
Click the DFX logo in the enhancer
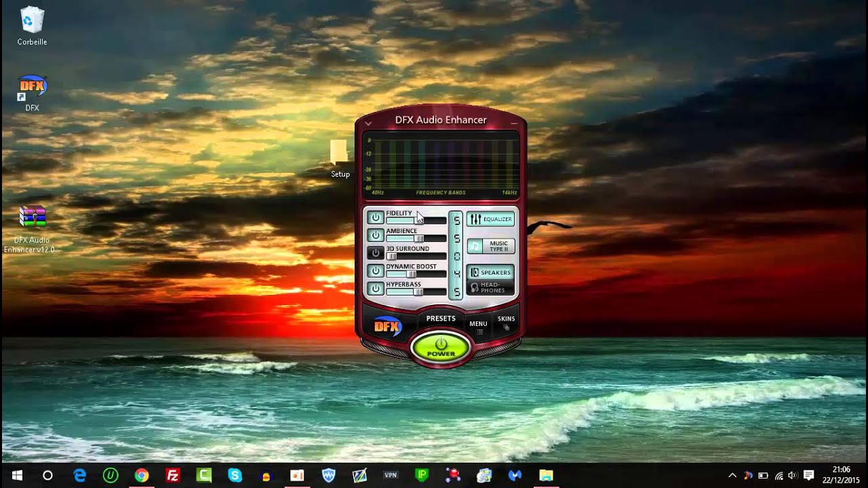(x=388, y=326)
